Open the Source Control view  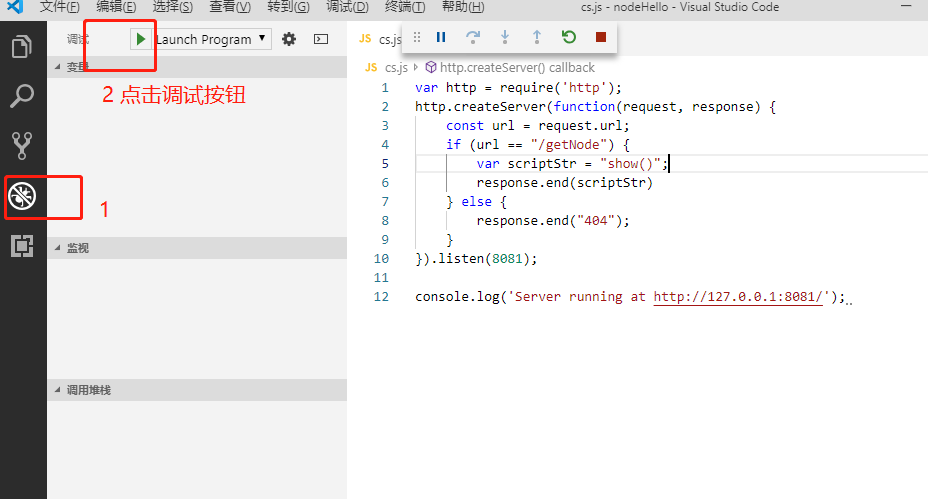coord(22,146)
